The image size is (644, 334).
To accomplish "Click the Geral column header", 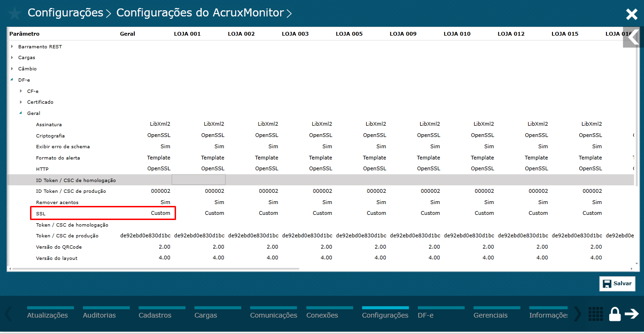I will 128,34.
